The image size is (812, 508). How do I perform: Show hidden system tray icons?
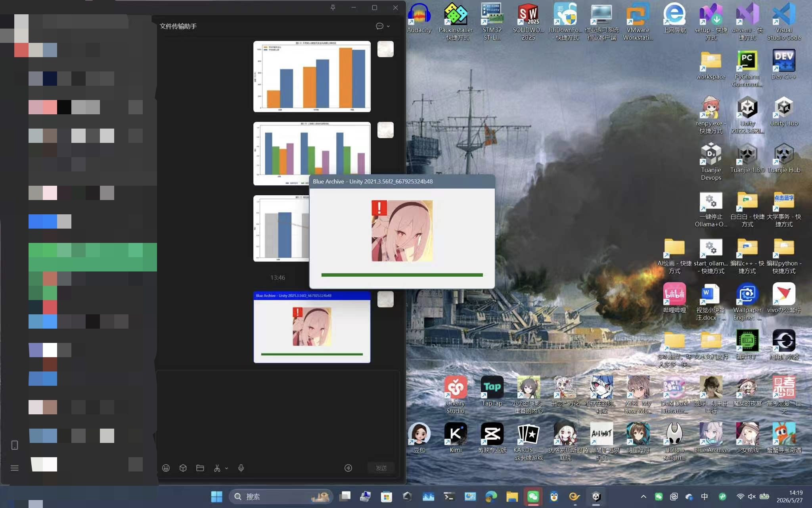point(643,496)
